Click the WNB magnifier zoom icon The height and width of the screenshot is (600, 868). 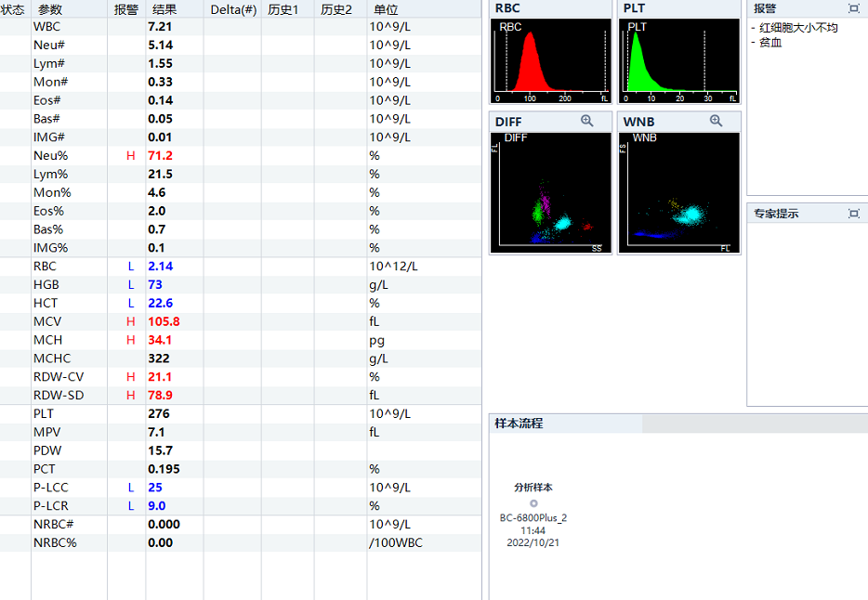pos(716,121)
